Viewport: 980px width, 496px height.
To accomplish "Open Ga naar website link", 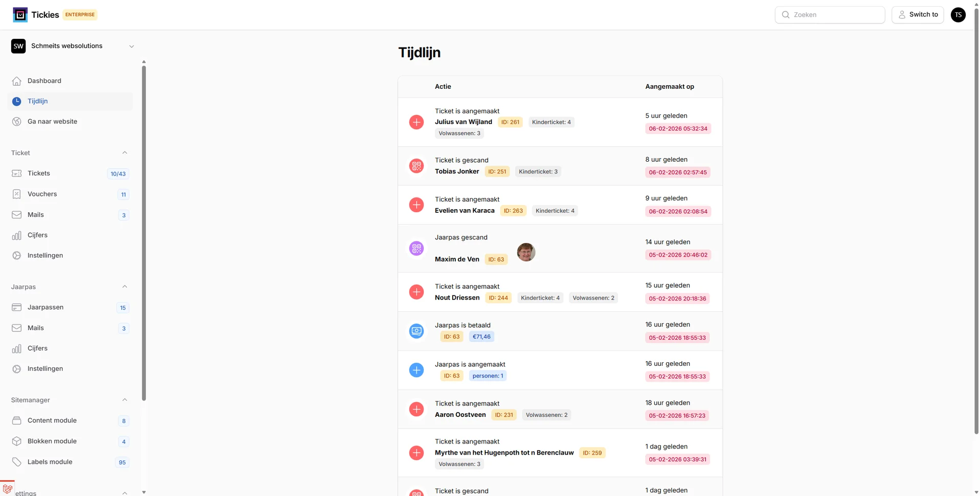I will point(52,121).
